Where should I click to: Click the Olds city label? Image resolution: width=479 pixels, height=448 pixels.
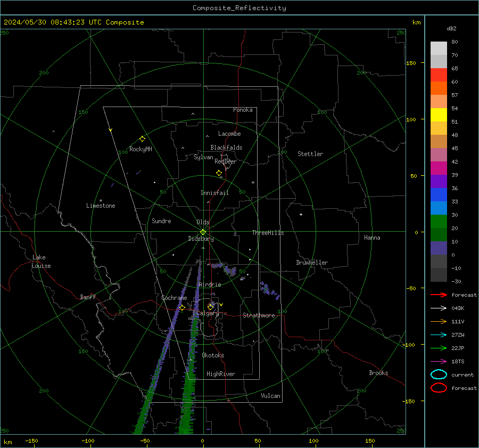[x=203, y=222]
